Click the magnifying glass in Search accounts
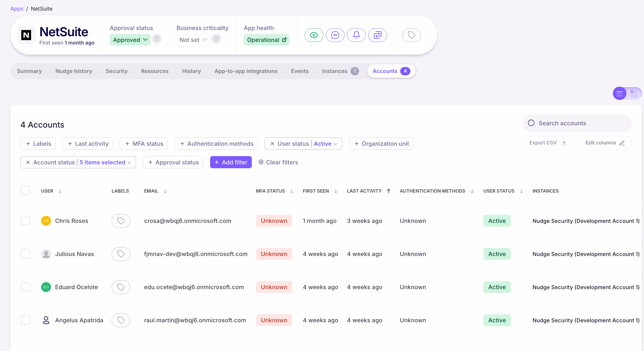 pos(532,123)
